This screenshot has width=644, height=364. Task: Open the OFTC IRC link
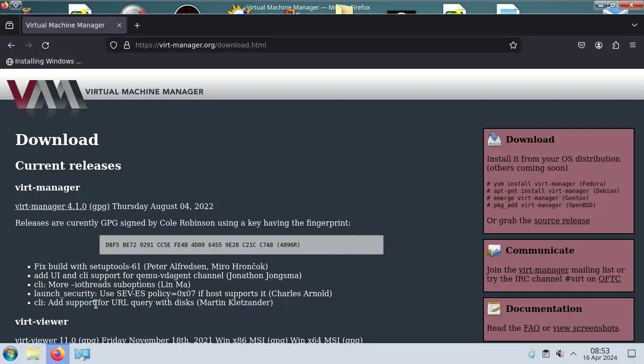pyautogui.click(x=609, y=279)
